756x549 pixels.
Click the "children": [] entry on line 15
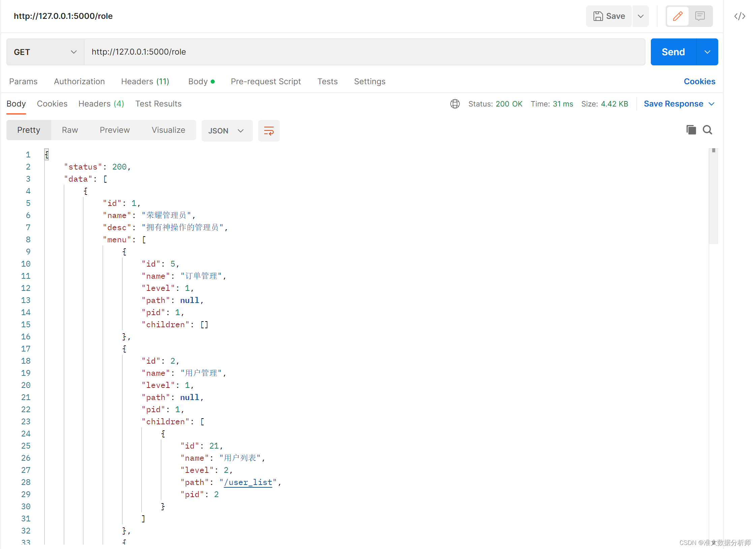[175, 325]
